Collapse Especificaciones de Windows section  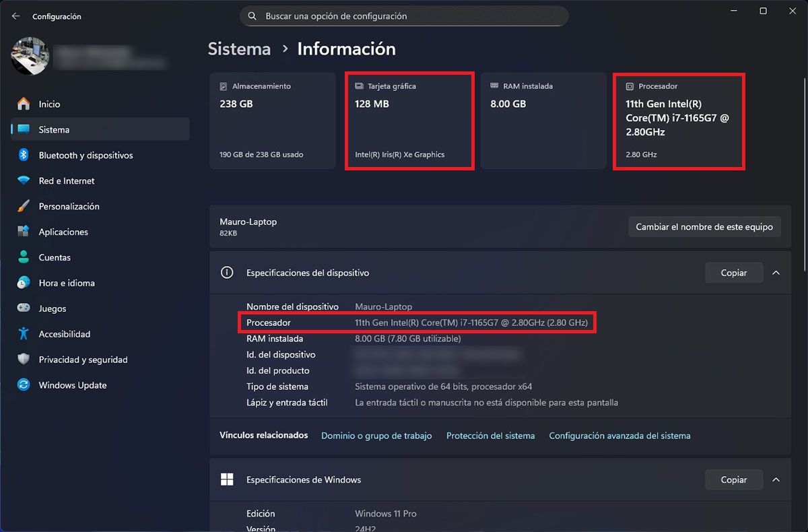click(776, 479)
